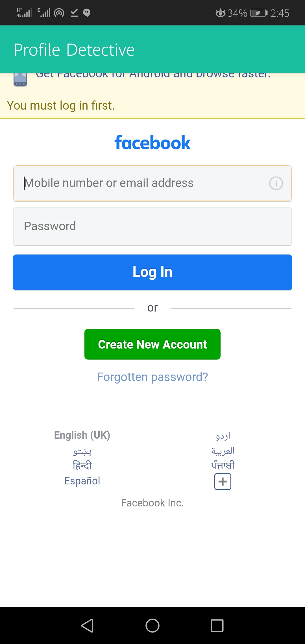Screen dimensions: 305x644
Task: Tap the eye comfort status icon
Action: [x=220, y=13]
